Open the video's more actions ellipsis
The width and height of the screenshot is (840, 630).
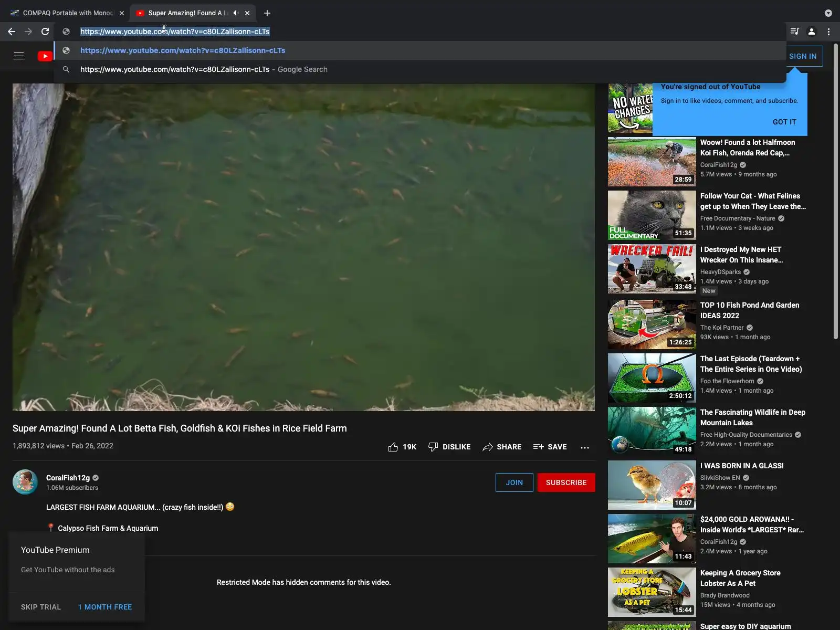pyautogui.click(x=585, y=447)
